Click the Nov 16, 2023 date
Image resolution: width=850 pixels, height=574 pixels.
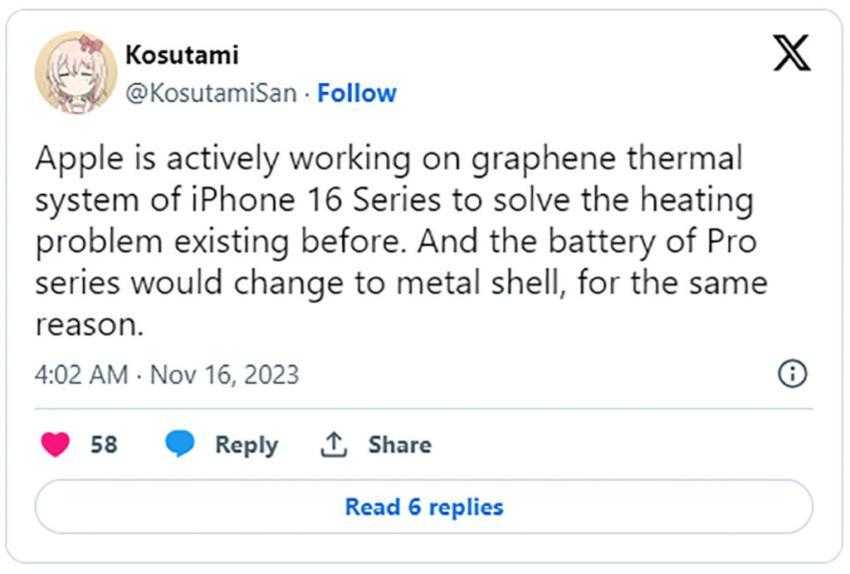pyautogui.click(x=224, y=374)
